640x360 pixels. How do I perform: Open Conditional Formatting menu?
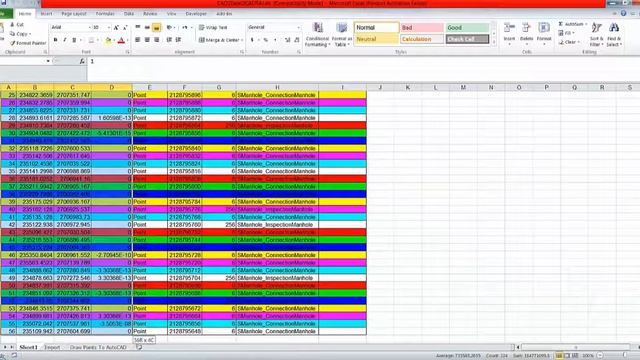click(317, 35)
